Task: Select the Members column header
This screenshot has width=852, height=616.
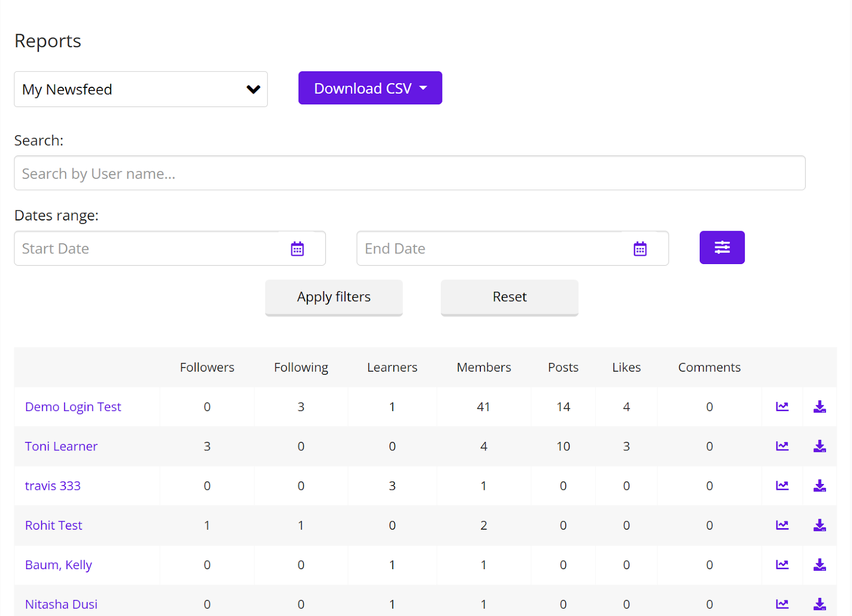Action: [484, 367]
